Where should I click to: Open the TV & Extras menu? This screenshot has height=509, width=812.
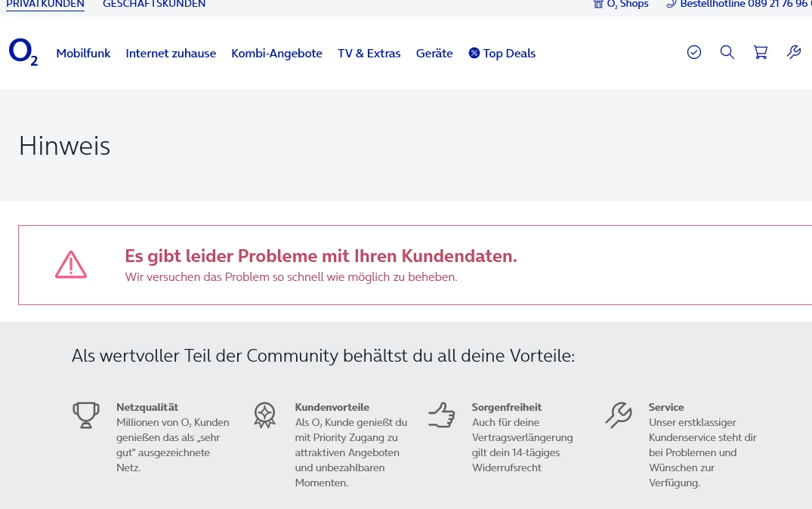(x=369, y=54)
